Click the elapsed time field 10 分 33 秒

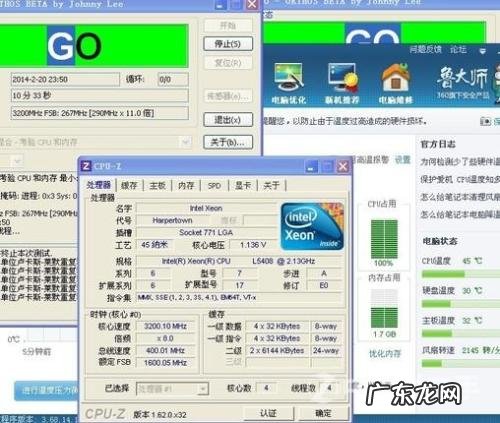coord(99,96)
